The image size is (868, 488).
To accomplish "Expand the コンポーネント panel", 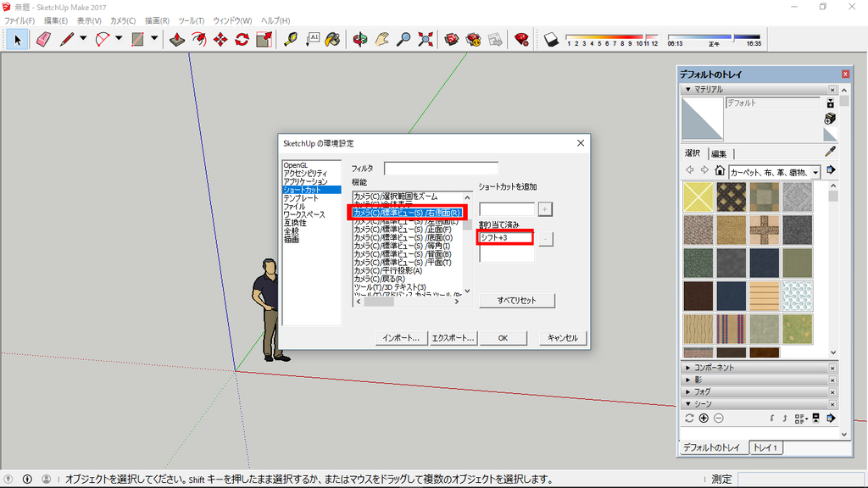I will 688,368.
